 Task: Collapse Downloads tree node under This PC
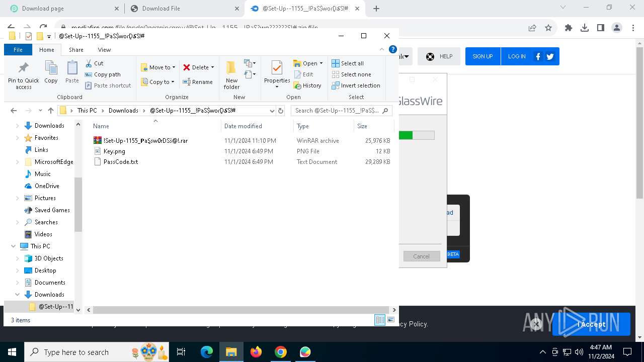(x=18, y=295)
